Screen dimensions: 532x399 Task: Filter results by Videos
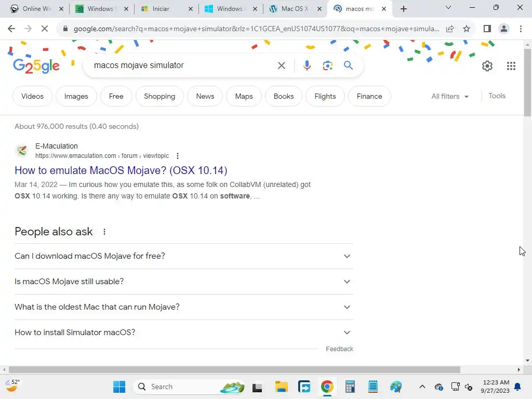coord(33,96)
